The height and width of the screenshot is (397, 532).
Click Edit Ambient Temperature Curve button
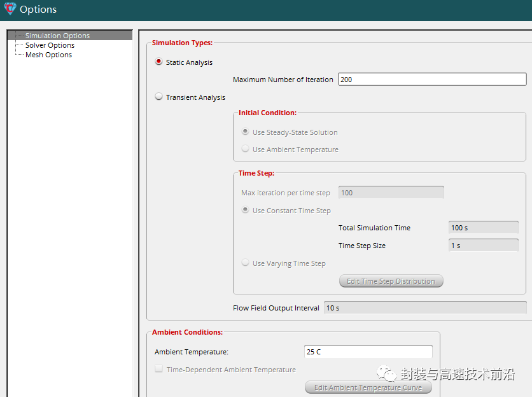pyautogui.click(x=368, y=387)
